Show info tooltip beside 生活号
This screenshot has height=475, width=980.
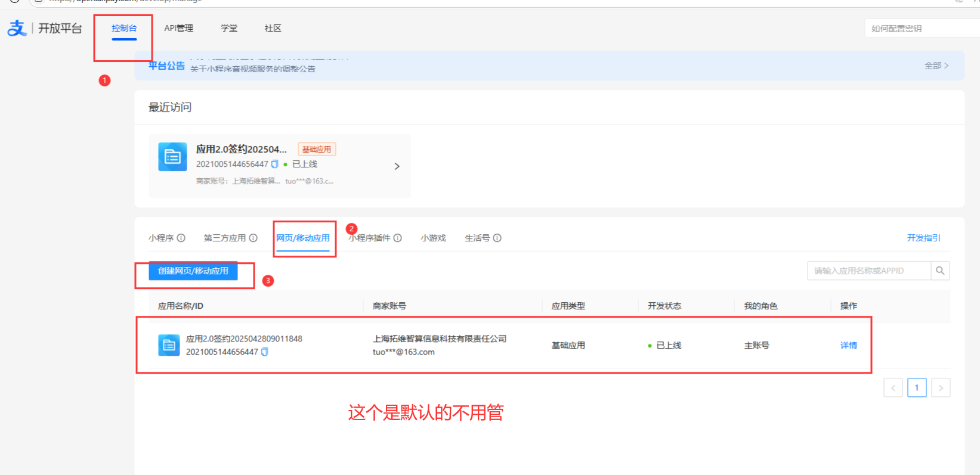coord(497,238)
